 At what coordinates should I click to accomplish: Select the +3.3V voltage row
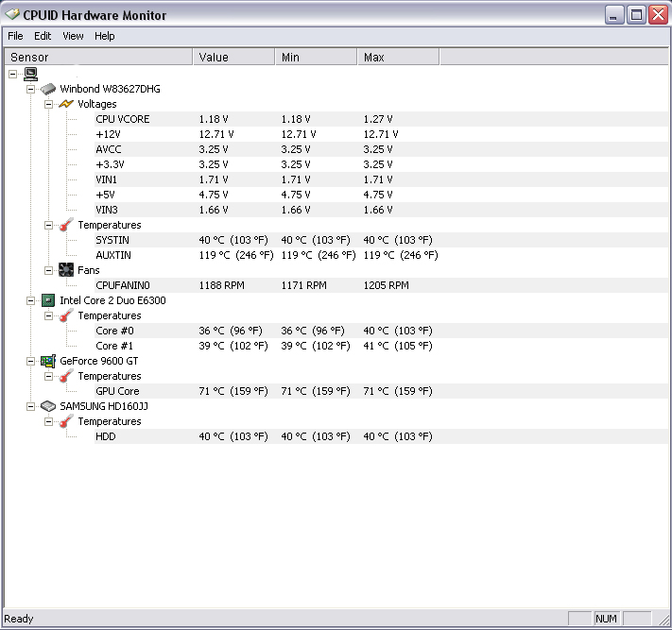pos(382,164)
